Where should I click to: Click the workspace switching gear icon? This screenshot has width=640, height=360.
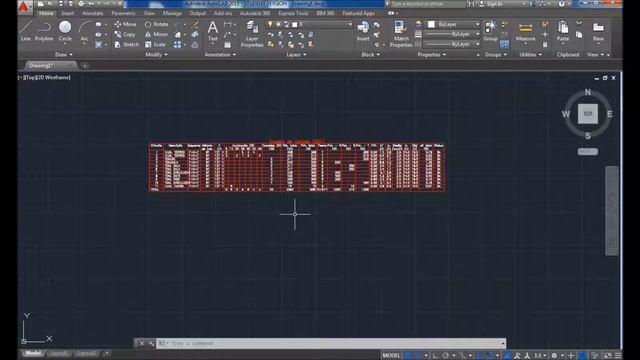point(554,356)
